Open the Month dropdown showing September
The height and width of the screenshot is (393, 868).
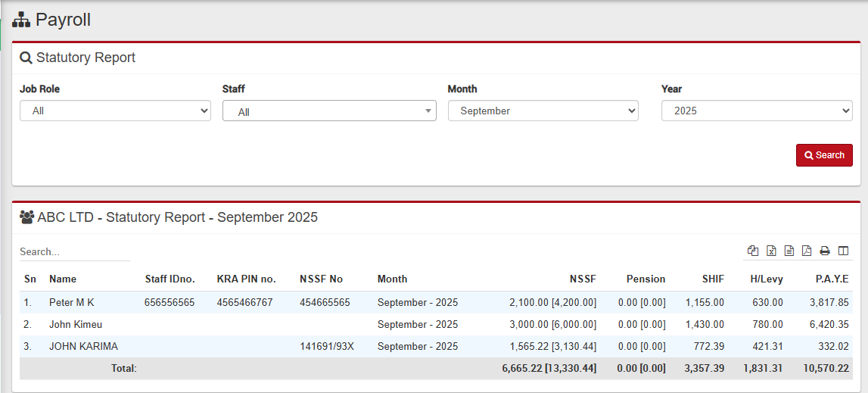(x=543, y=111)
